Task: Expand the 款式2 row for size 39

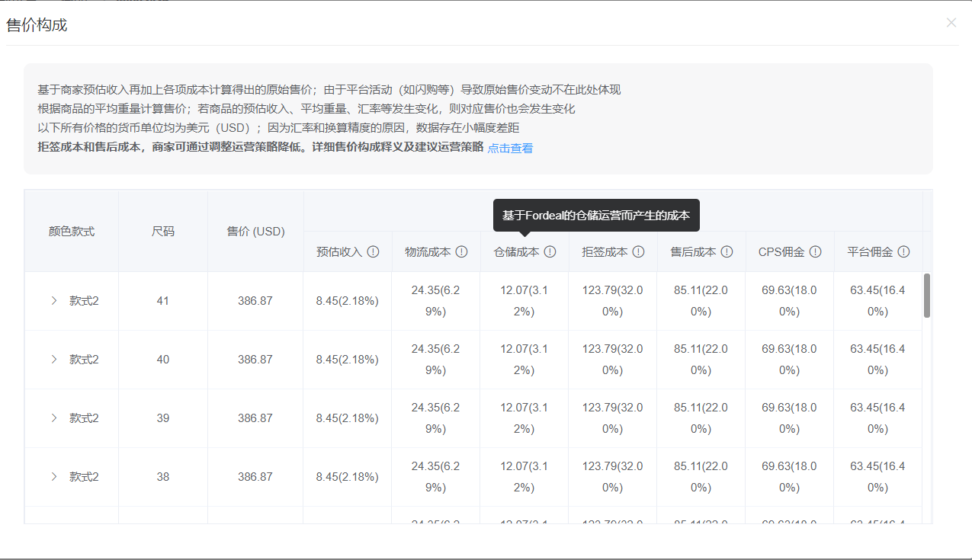Action: coord(53,418)
